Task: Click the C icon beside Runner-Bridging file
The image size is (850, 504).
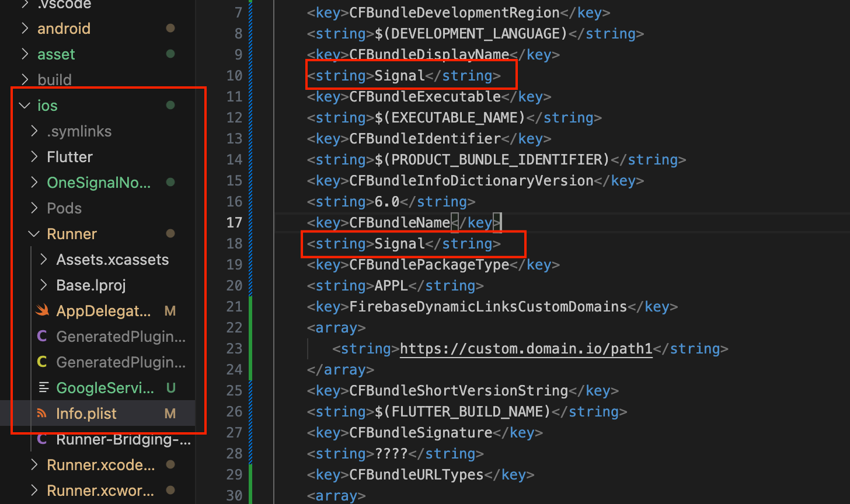Action: coord(41,439)
